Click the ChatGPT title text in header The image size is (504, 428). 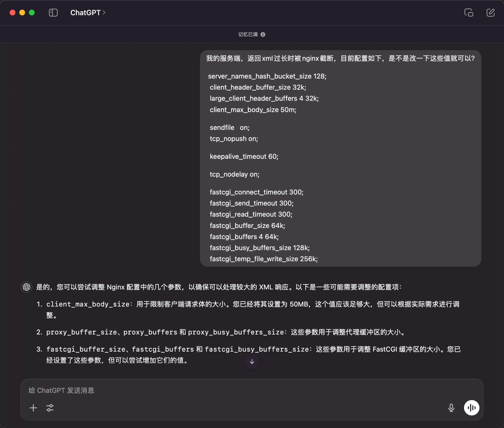85,13
